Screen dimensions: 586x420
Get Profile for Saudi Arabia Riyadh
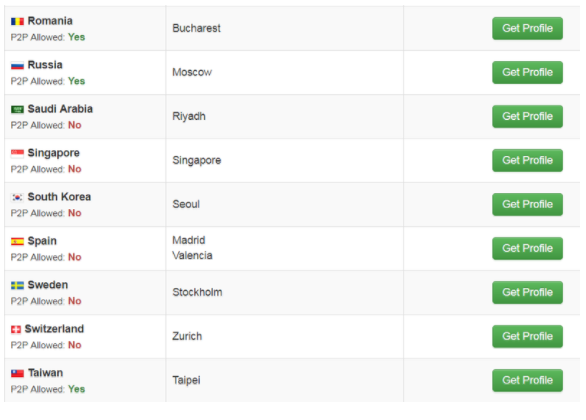point(527,117)
